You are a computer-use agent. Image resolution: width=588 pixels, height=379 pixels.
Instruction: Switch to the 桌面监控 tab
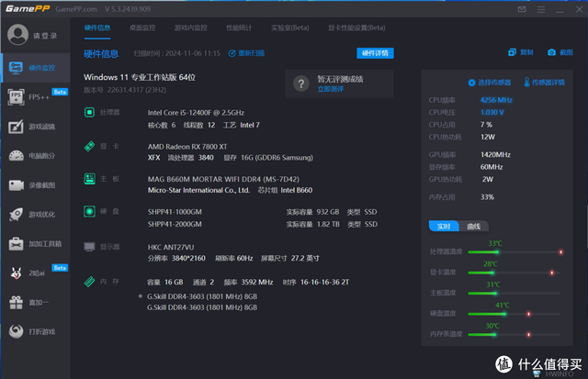[x=142, y=28]
